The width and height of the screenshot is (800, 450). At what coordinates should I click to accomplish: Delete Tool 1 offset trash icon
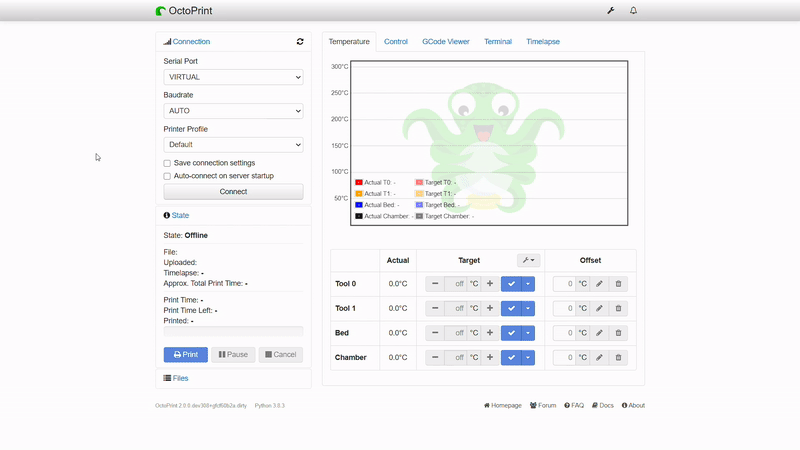(x=618, y=308)
